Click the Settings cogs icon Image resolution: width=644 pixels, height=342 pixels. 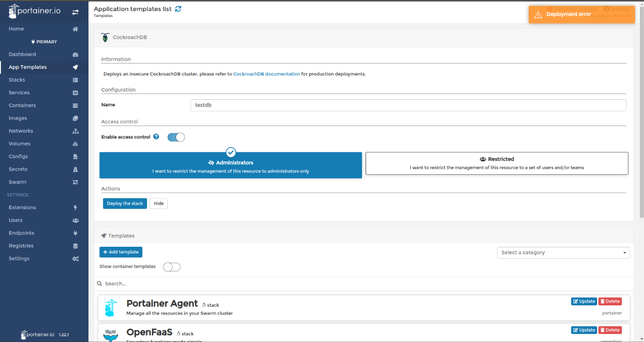[x=76, y=259]
